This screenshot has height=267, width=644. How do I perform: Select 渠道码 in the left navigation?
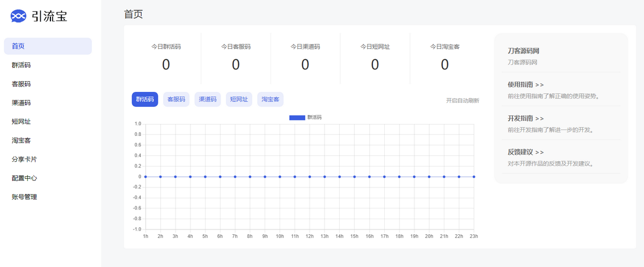tap(21, 103)
